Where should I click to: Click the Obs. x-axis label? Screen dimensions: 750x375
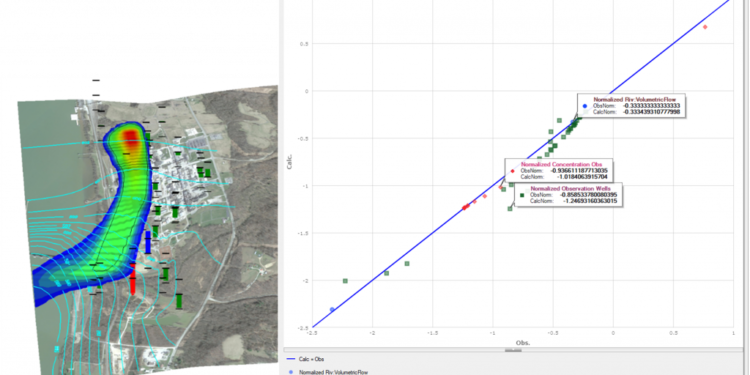click(x=523, y=343)
